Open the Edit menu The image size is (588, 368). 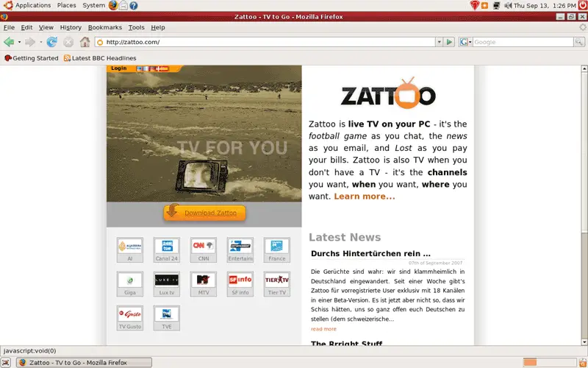(26, 27)
